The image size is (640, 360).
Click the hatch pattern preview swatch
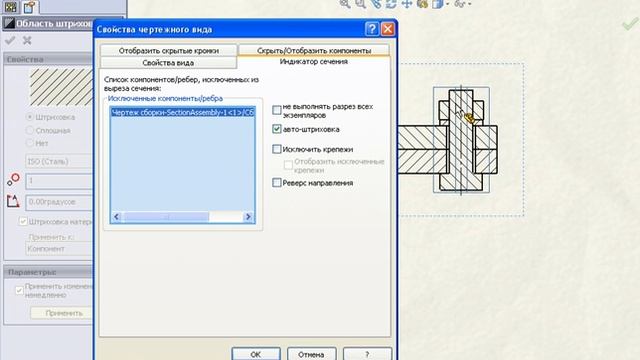click(x=61, y=87)
